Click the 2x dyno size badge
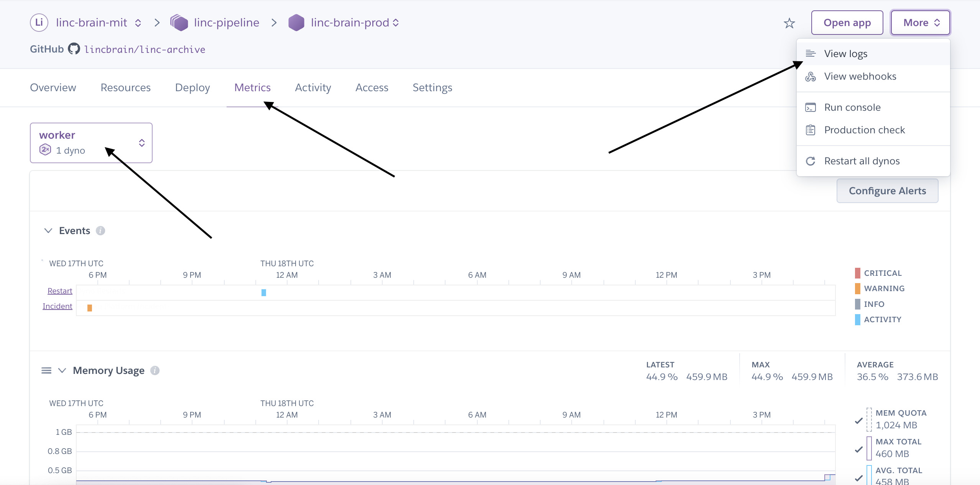Image resolution: width=980 pixels, height=485 pixels. [46, 150]
